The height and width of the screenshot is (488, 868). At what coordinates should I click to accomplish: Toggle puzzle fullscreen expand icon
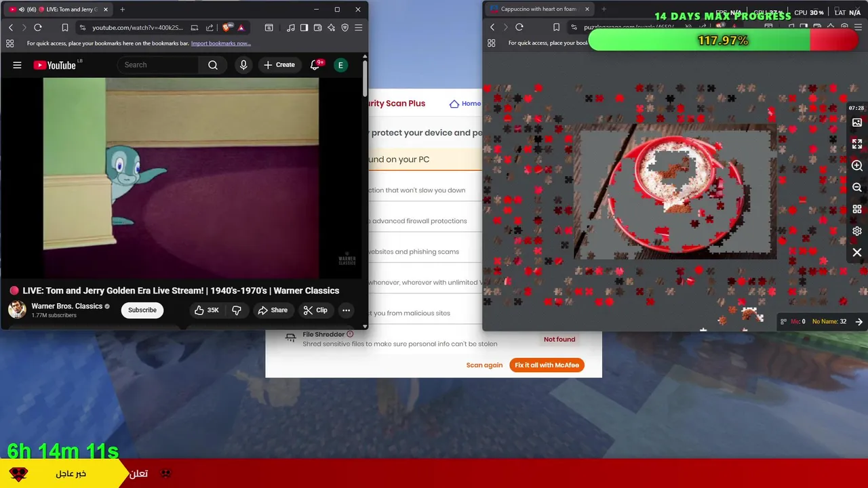pyautogui.click(x=857, y=144)
